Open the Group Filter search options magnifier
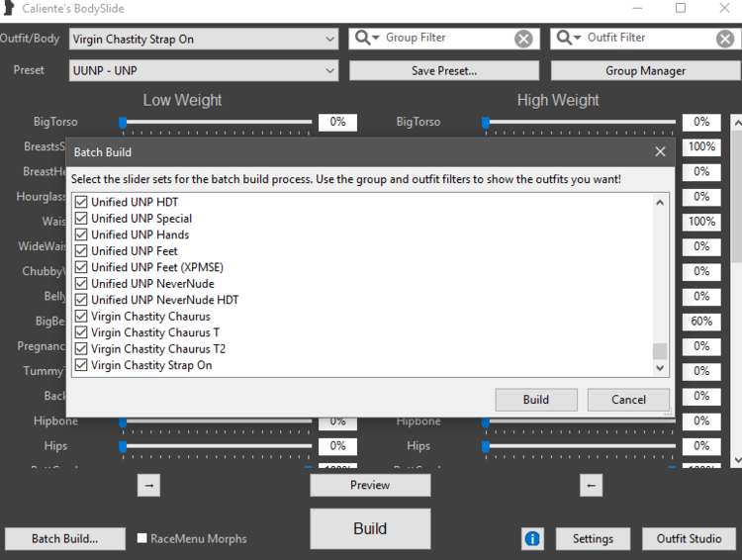This screenshot has width=742, height=560. (x=367, y=38)
